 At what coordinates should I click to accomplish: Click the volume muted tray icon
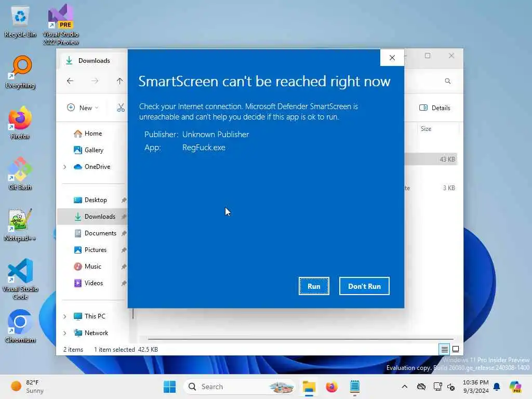pos(451,387)
